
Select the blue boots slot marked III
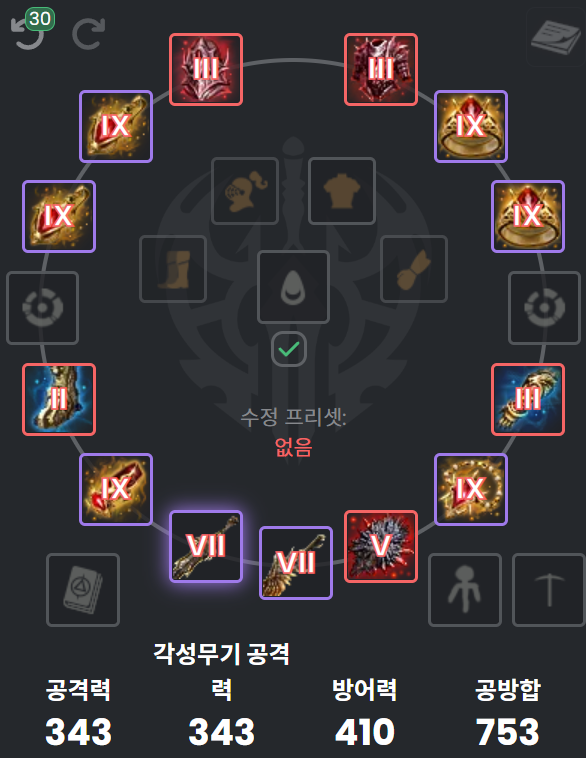(59, 399)
